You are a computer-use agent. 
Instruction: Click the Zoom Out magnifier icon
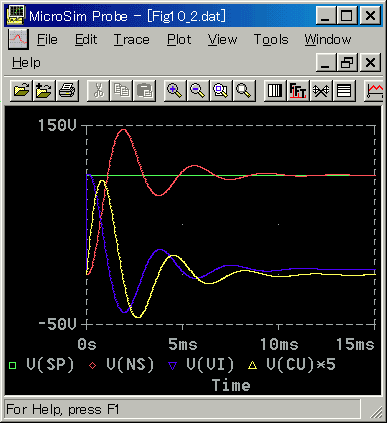(x=198, y=90)
